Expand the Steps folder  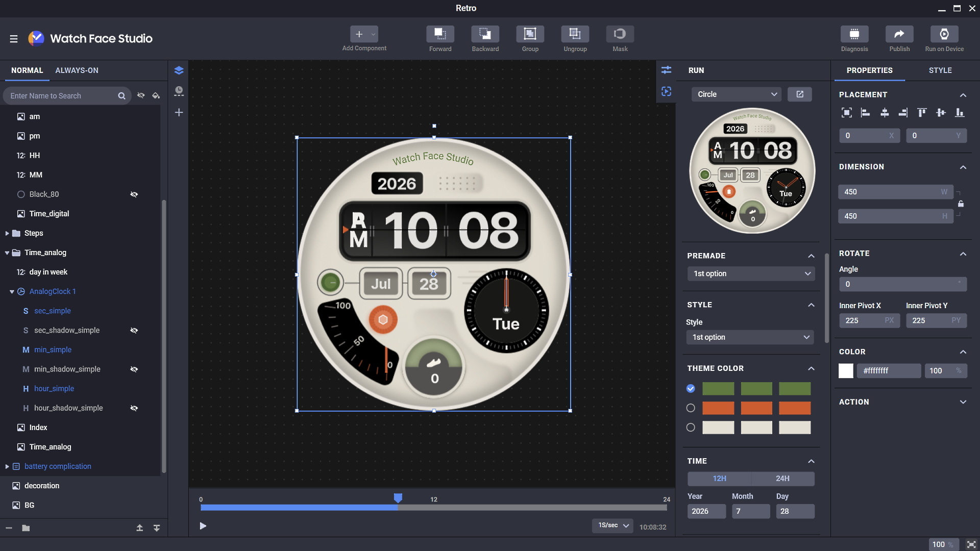click(x=7, y=233)
